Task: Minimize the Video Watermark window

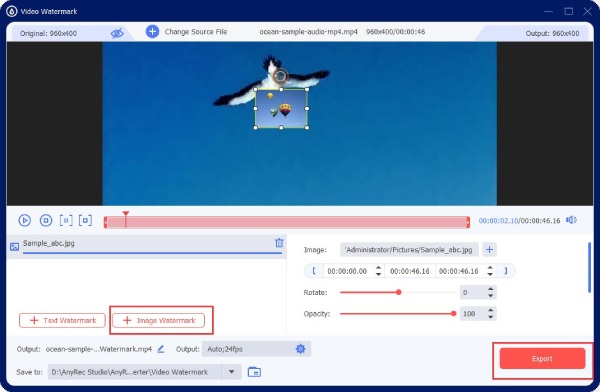Action: (549, 11)
